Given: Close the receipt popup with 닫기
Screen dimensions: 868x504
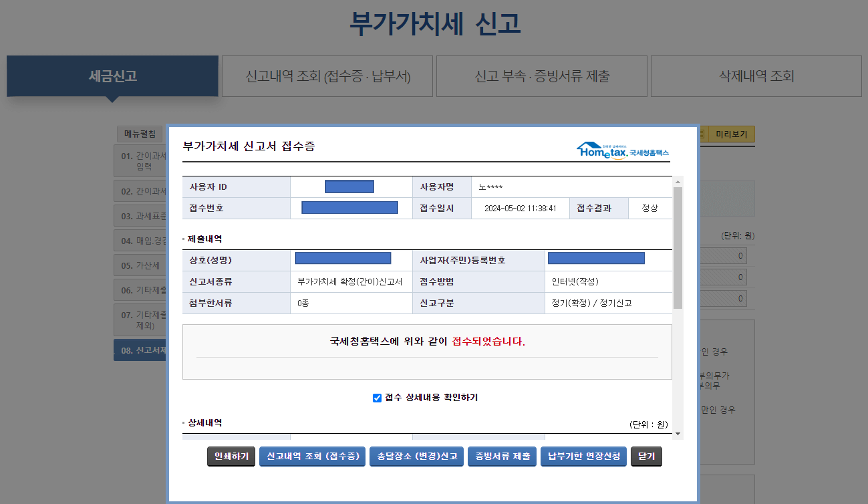Looking at the screenshot, I should tap(646, 456).
